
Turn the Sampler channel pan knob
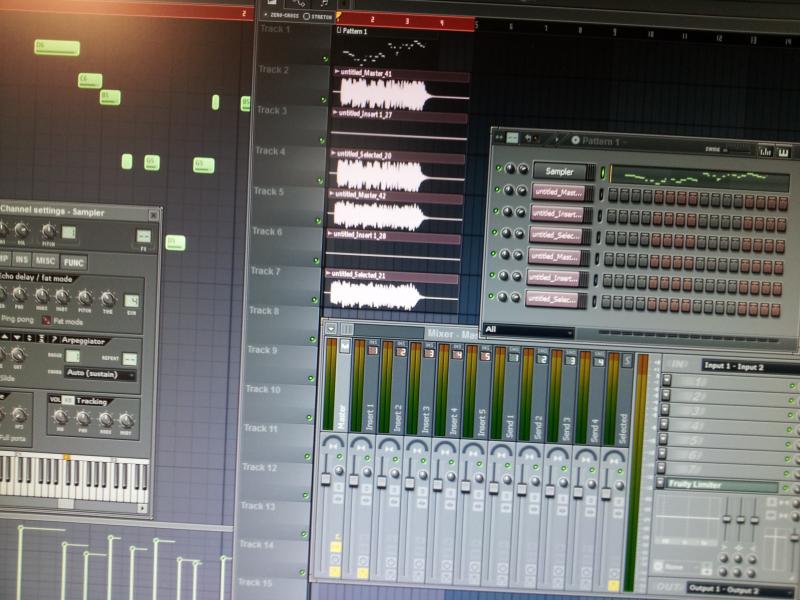[510, 169]
